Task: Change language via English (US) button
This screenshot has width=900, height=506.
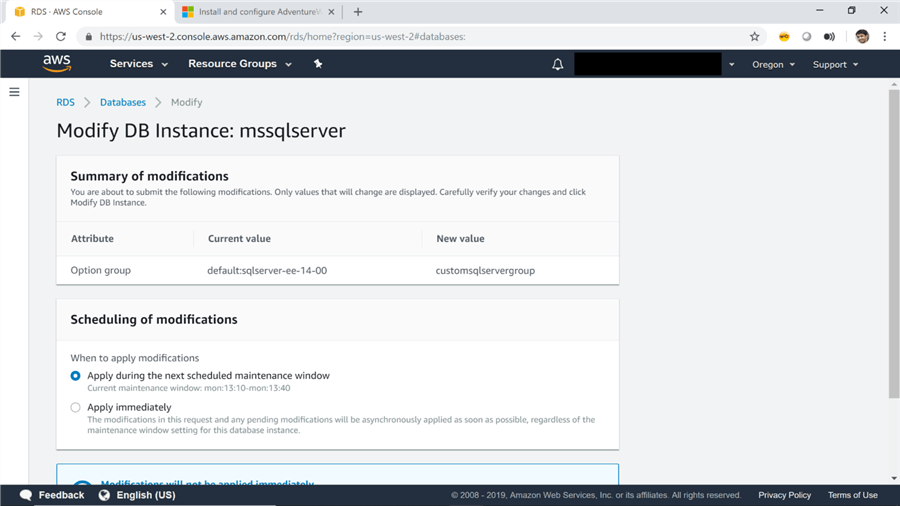Action: [137, 495]
